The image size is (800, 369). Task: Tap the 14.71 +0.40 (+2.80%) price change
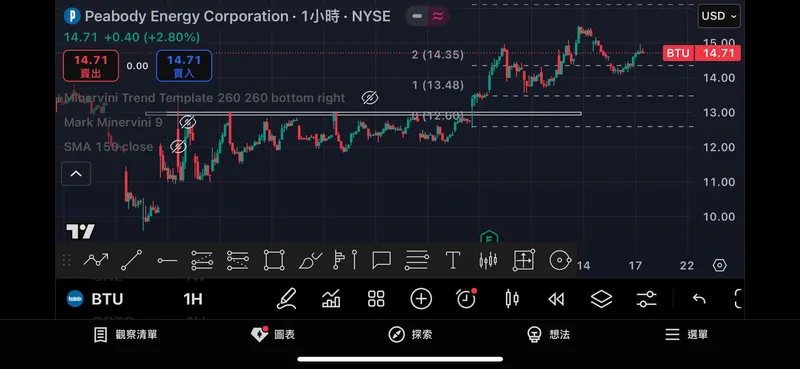point(132,37)
